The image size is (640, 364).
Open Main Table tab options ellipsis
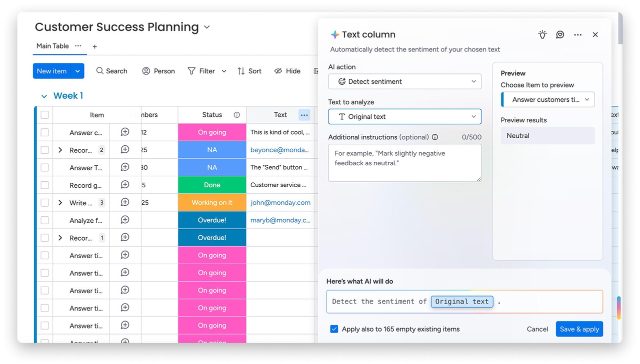[78, 46]
